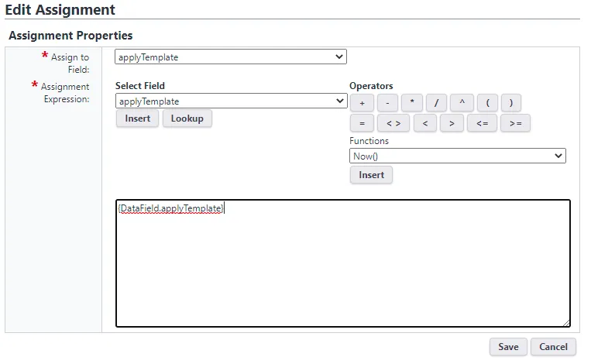Screen dimensions: 591x364
Task: Open the Assign to Field dropdown
Action: coord(231,57)
